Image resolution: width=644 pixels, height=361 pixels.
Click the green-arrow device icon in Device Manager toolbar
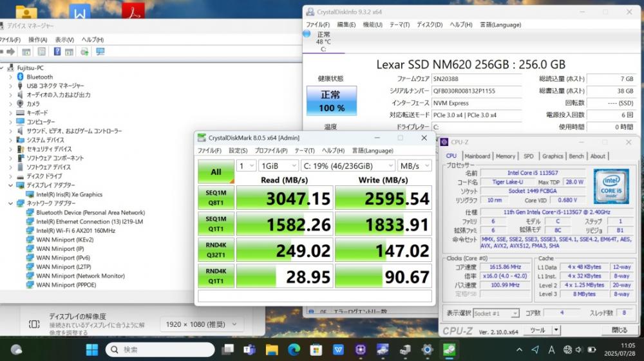pos(84,51)
